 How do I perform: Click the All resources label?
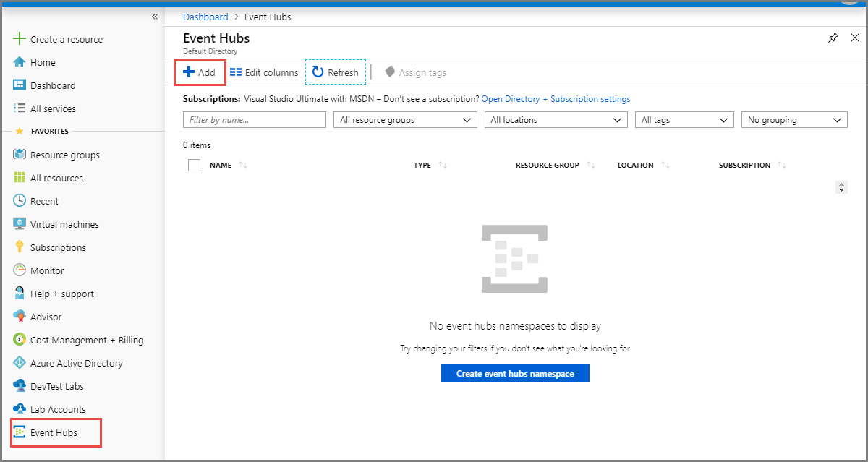coord(56,178)
